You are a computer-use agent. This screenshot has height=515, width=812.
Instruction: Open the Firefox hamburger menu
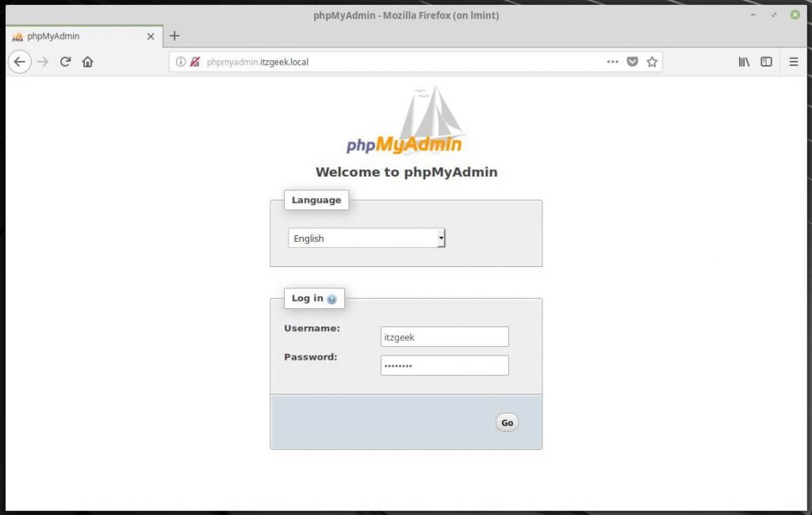(793, 62)
